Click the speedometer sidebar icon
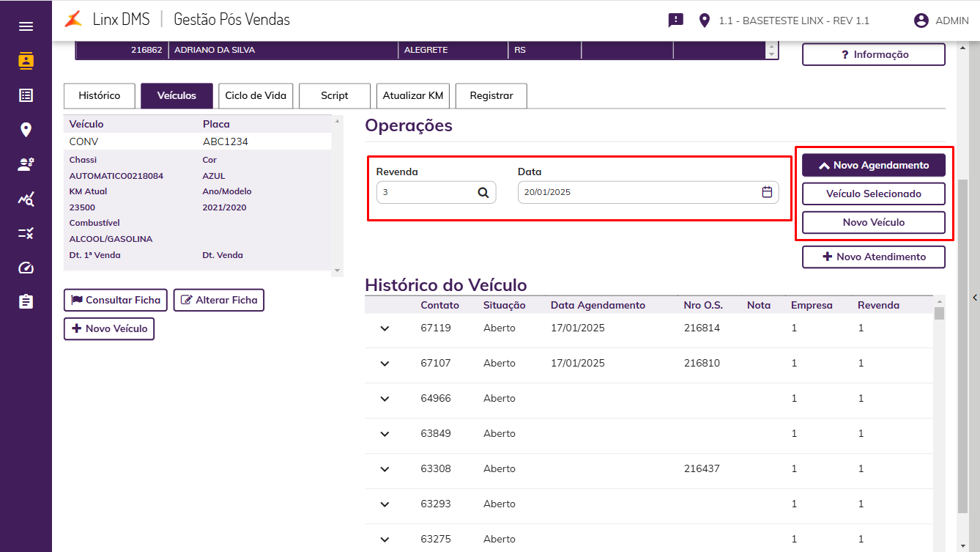The image size is (980, 552). point(26,268)
